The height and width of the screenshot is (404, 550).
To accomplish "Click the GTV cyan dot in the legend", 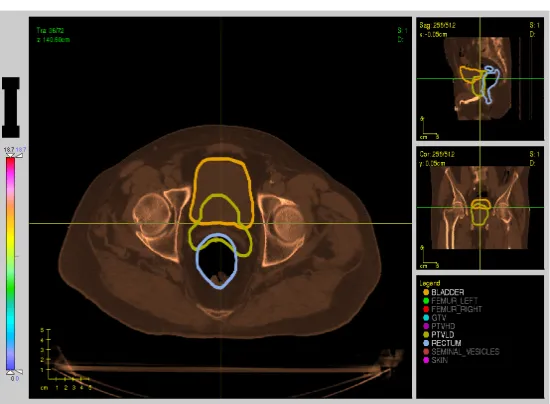I will coord(426,318).
